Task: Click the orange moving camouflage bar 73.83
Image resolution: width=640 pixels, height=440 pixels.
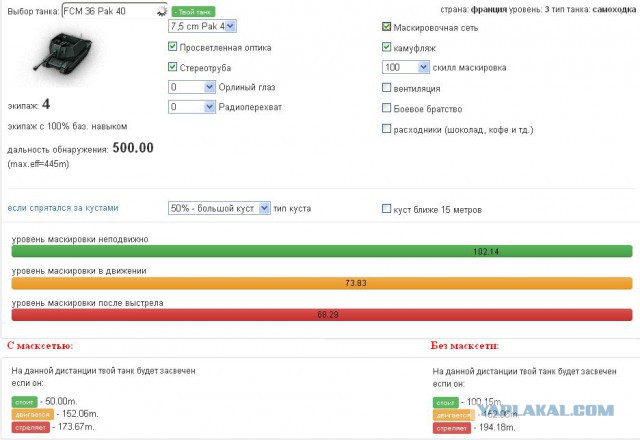Action: pos(322,283)
